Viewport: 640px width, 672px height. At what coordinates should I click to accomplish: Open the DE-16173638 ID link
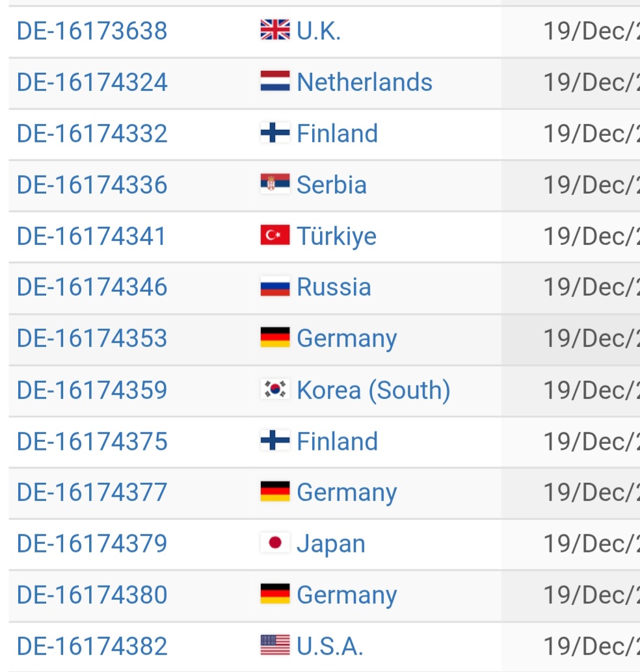(92, 31)
